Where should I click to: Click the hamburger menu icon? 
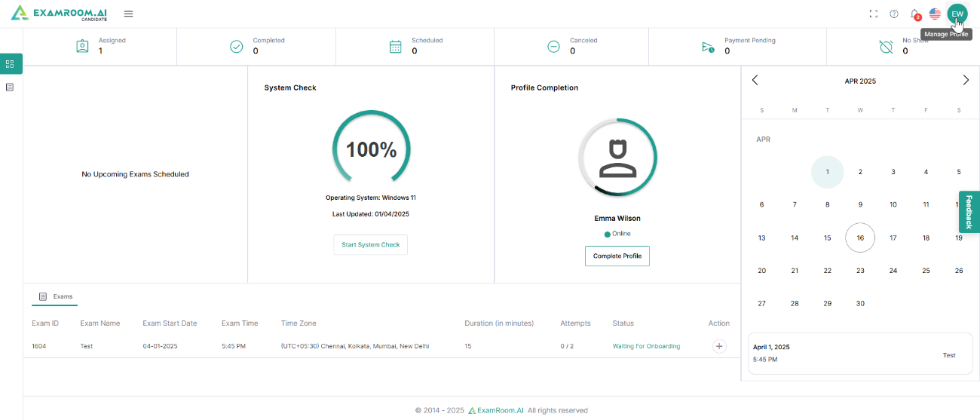pyautogui.click(x=128, y=14)
